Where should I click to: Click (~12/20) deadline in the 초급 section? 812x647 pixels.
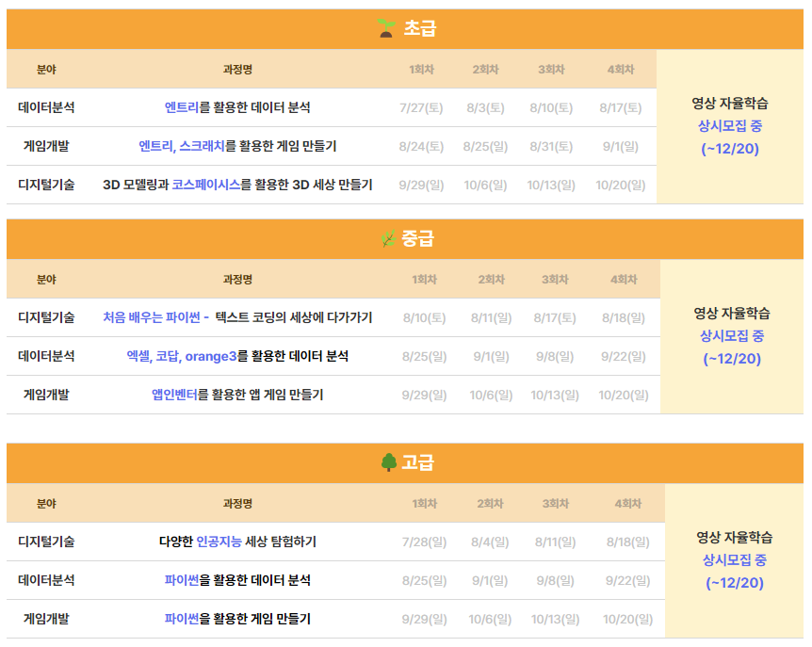(730, 149)
